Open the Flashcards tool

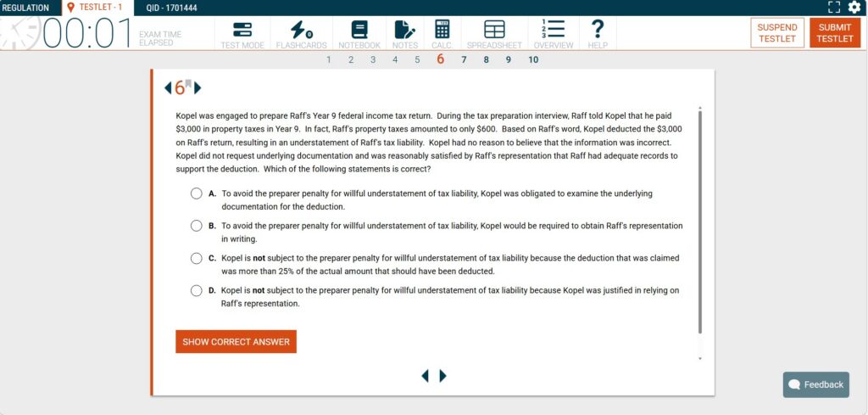click(x=301, y=34)
